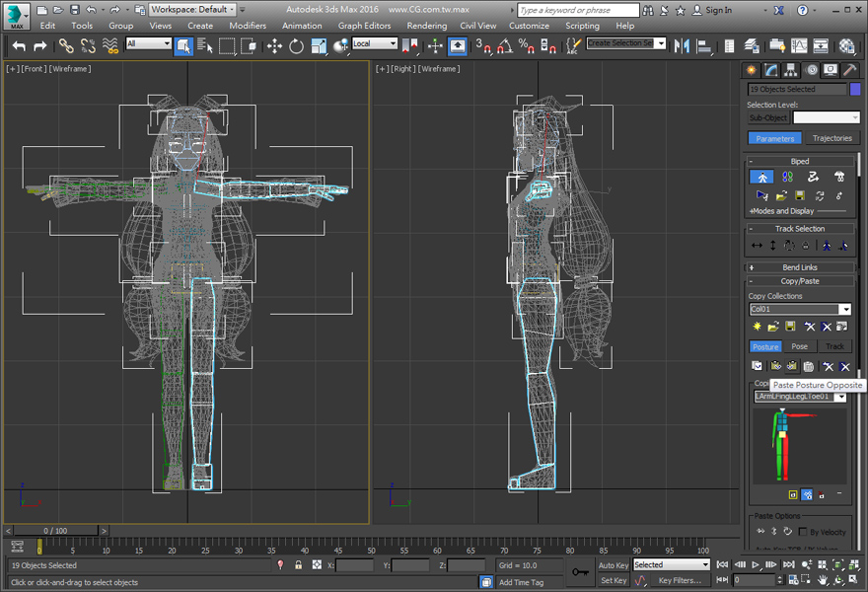Image resolution: width=868 pixels, height=592 pixels.
Task: Click the Paste Posture Opposite icon
Action: [x=792, y=366]
